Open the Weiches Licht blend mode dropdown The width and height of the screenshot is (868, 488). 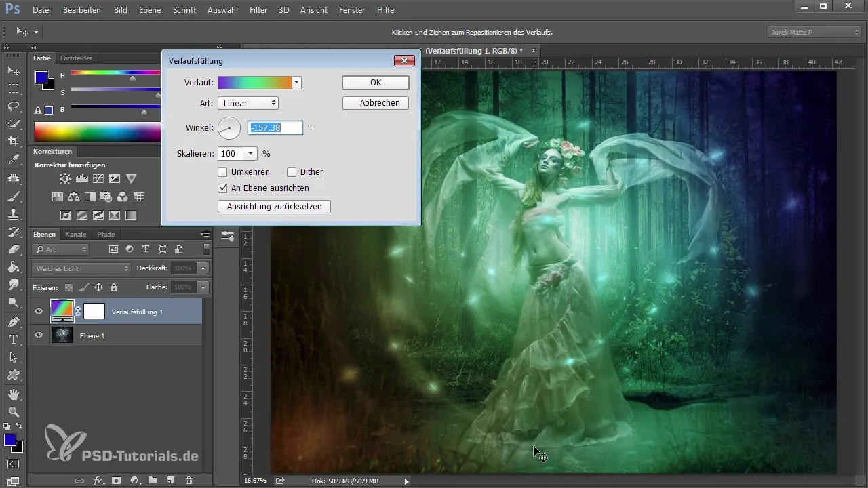81,268
